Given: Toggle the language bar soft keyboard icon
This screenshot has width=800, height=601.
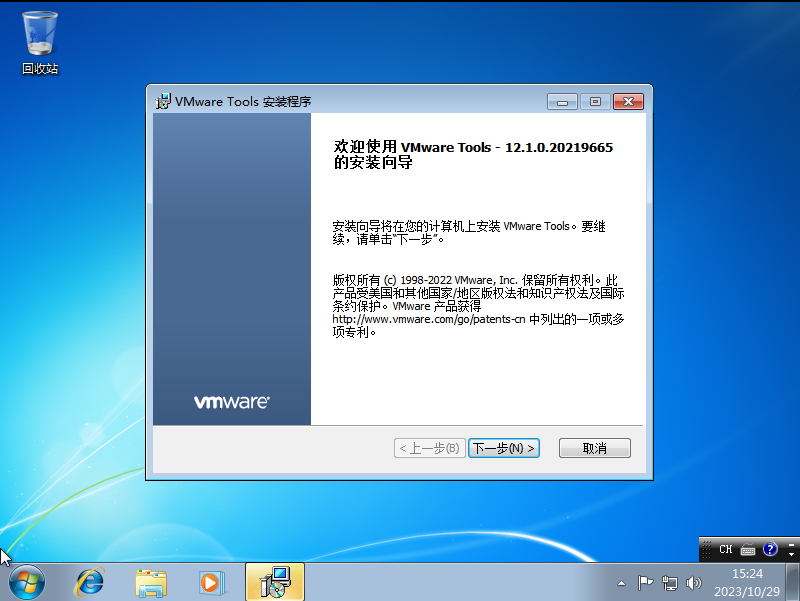Looking at the screenshot, I should coord(748,549).
